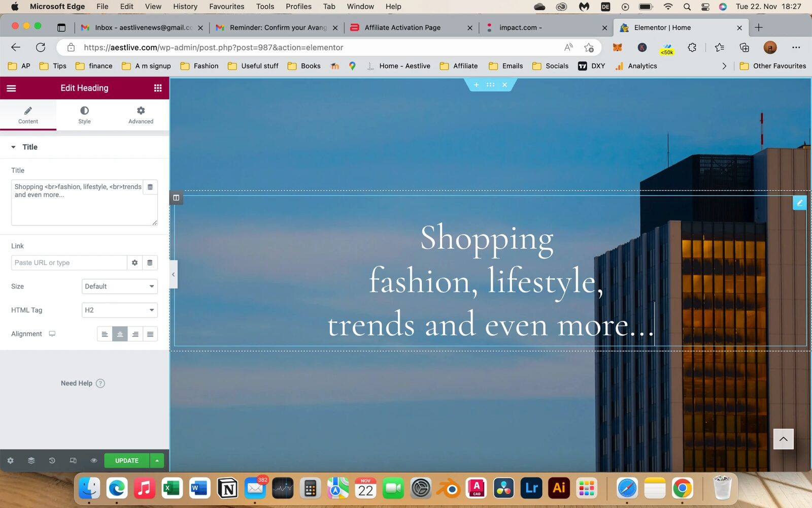
Task: Align the heading center
Action: pyautogui.click(x=120, y=334)
